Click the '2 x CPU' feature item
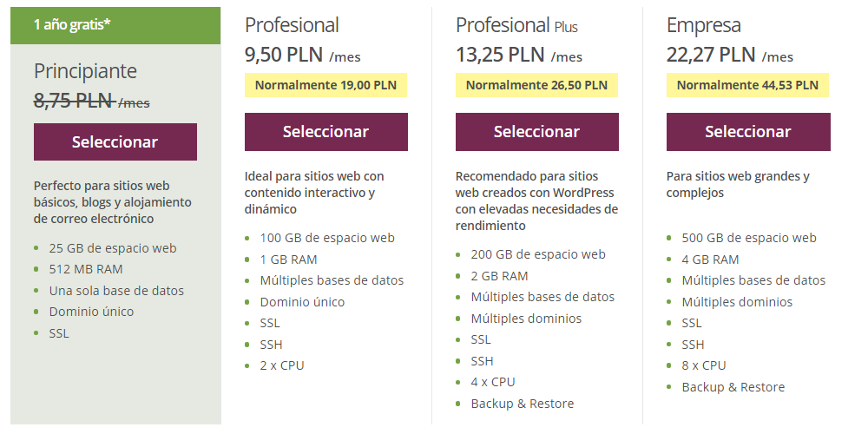 click(x=282, y=365)
